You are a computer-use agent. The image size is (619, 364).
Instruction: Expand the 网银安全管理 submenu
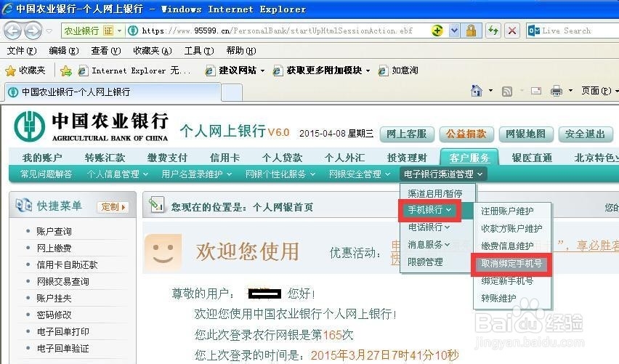tap(360, 174)
